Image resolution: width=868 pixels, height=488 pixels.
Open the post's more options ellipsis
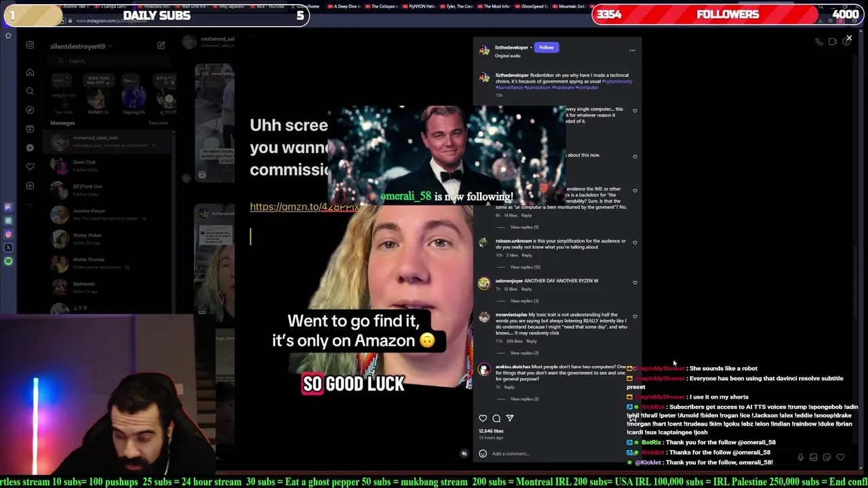[632, 50]
